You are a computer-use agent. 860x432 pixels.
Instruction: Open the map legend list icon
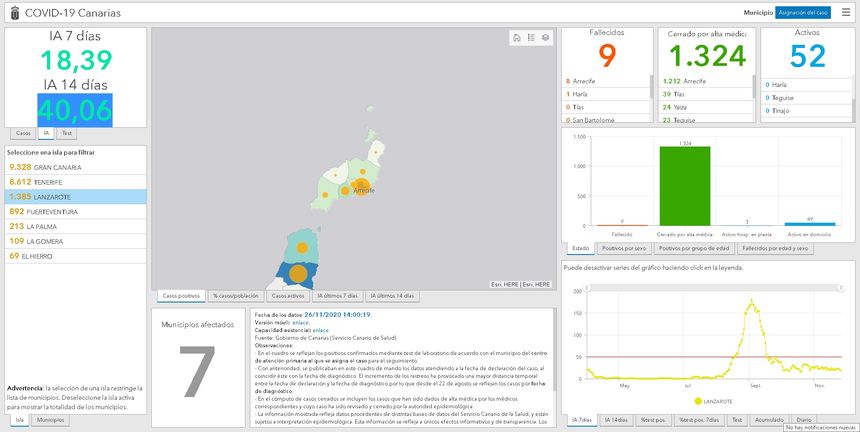(x=531, y=38)
